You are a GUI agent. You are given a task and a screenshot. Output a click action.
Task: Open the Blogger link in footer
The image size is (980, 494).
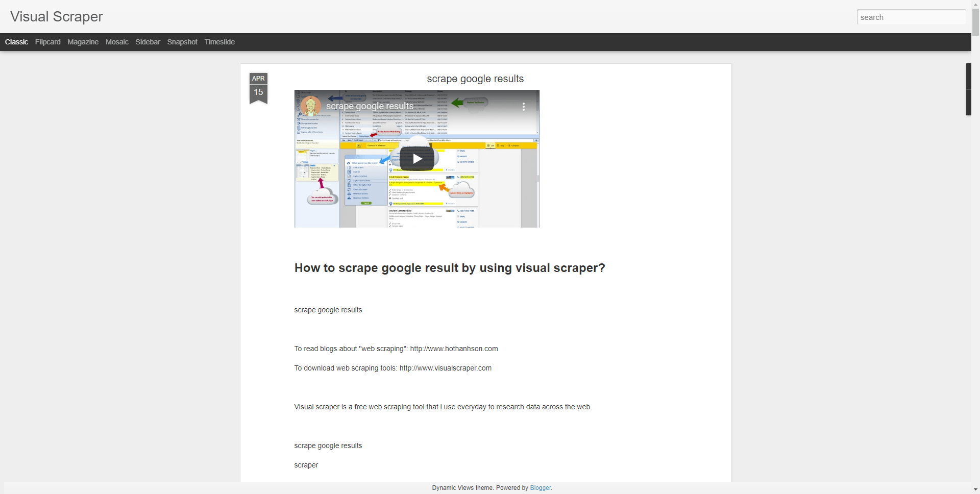pos(541,488)
